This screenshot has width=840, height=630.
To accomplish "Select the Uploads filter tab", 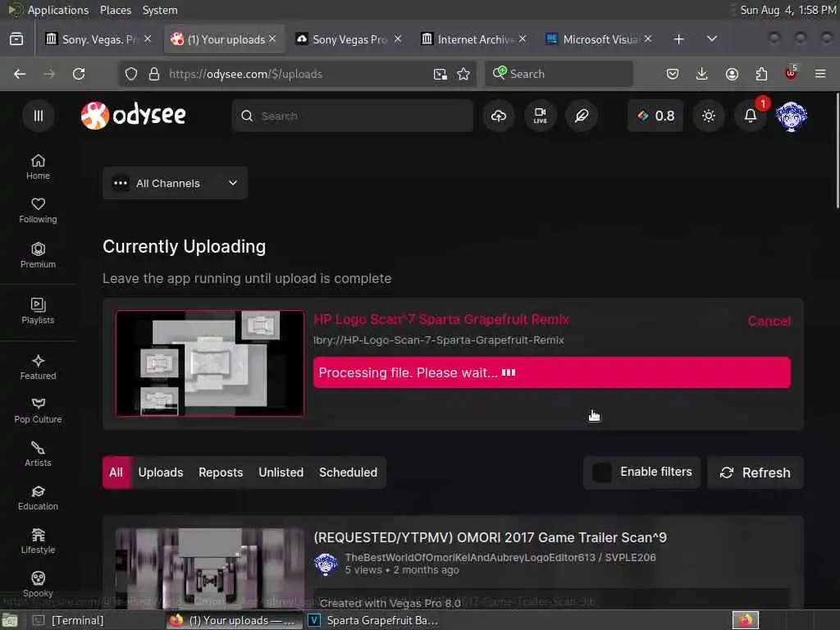I will (161, 472).
